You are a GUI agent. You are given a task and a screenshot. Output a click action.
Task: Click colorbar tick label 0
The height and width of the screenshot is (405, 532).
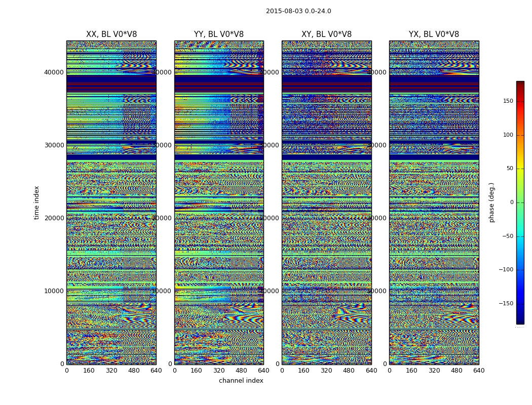point(512,202)
